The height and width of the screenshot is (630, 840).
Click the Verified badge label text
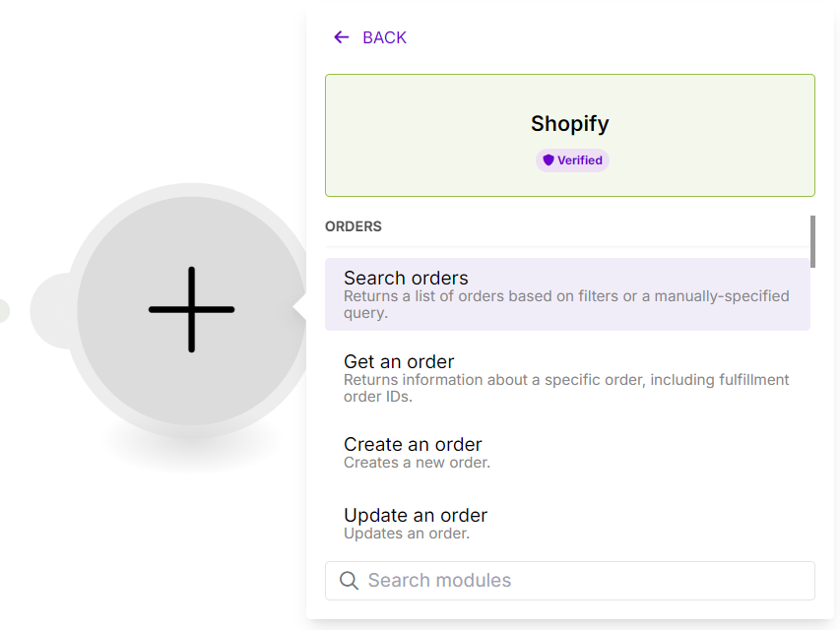(580, 160)
